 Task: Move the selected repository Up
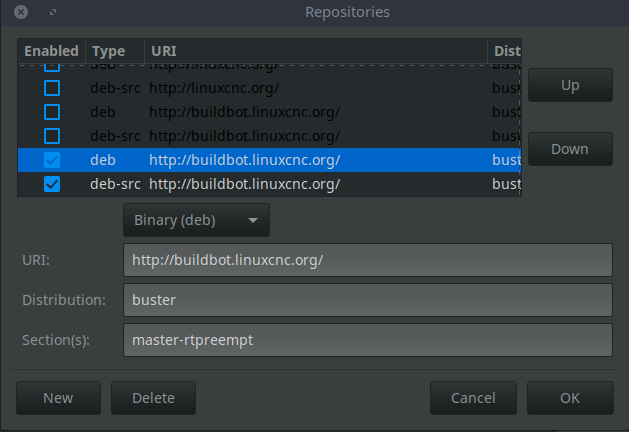[x=570, y=85]
